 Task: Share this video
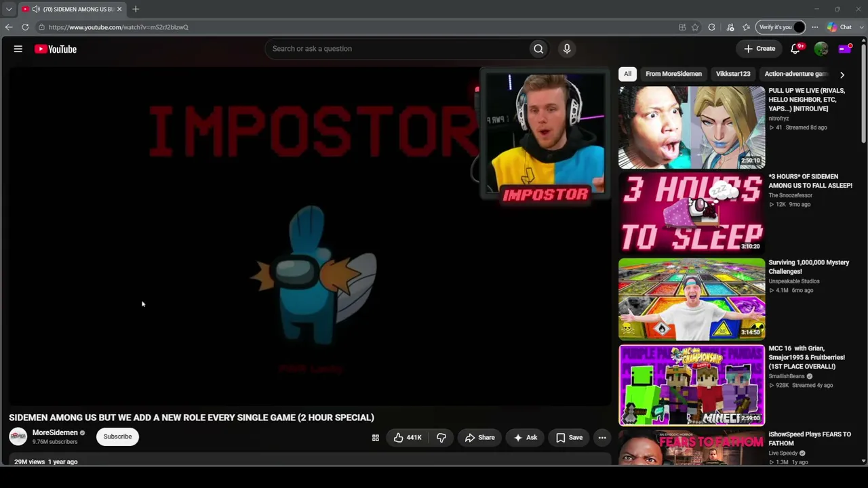(x=479, y=438)
